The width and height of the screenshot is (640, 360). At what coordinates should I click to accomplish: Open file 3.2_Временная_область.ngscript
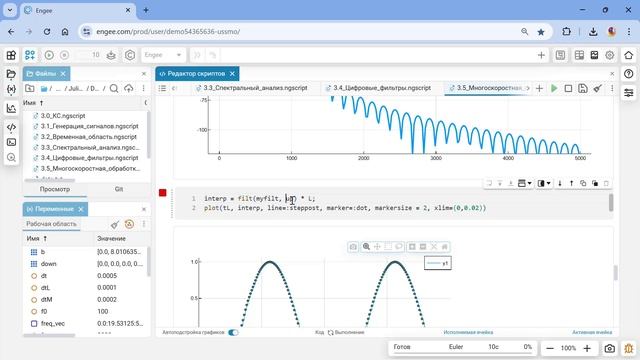89,137
